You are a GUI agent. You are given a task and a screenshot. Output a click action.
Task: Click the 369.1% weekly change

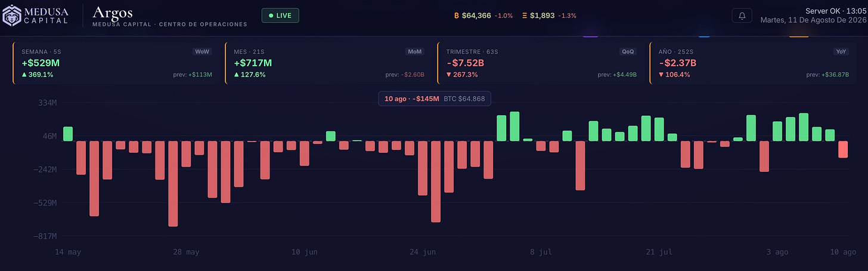click(38, 75)
